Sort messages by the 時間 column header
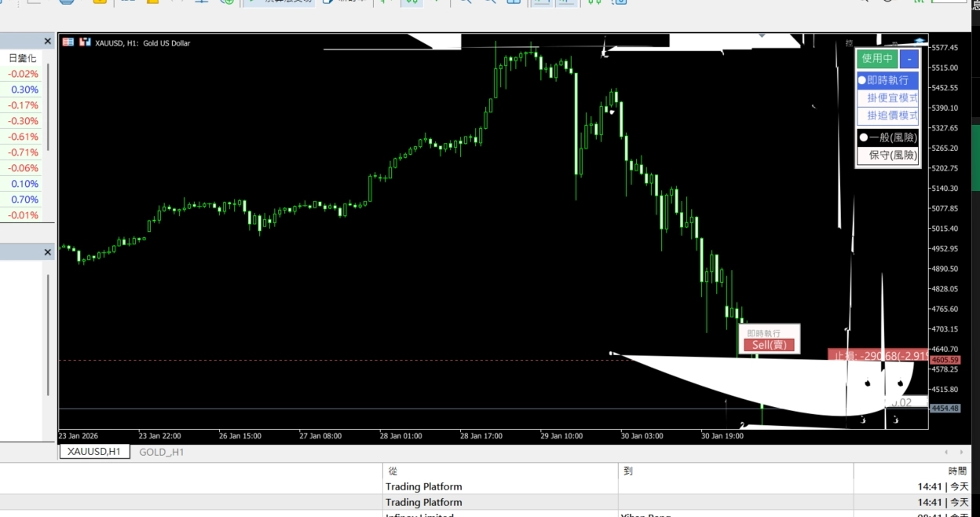The height and width of the screenshot is (517, 980). (957, 471)
